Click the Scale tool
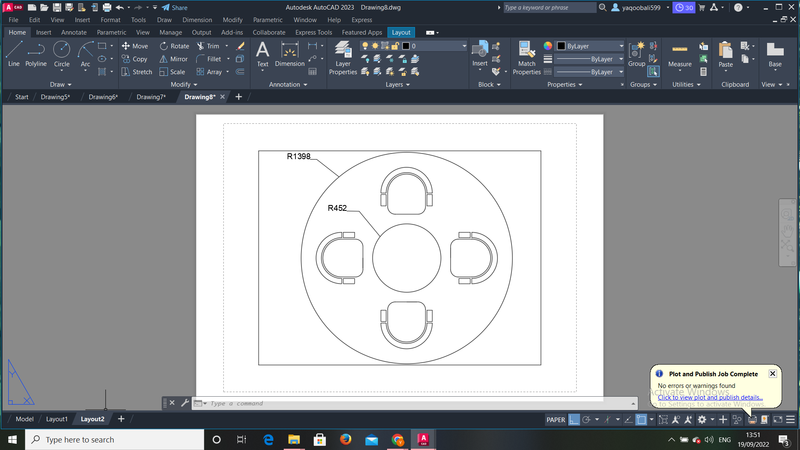 tap(172, 72)
